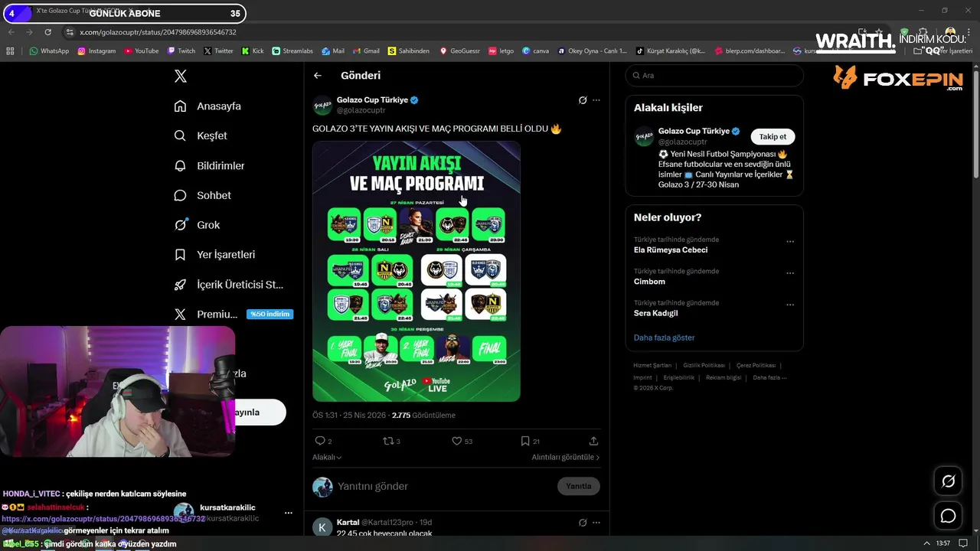Open İçerik Üreticisi Studio item
This screenshot has height=551, width=980.
[228, 285]
